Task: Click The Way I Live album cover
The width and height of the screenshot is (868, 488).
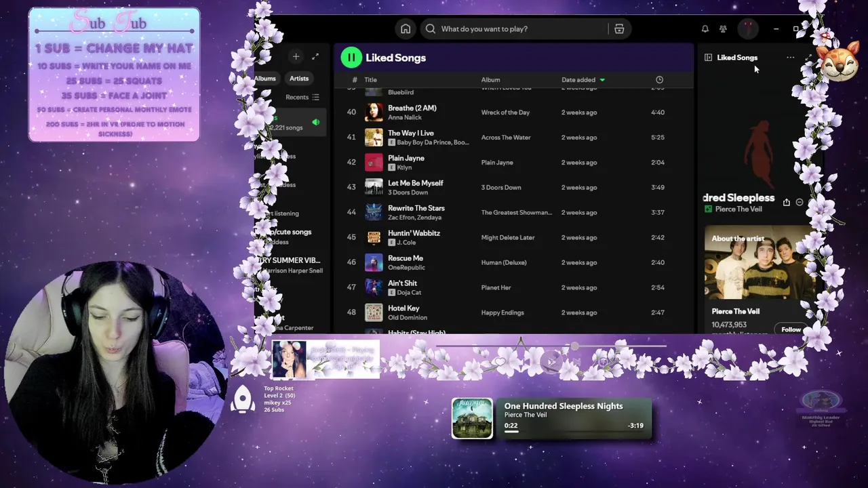Action: coord(374,138)
